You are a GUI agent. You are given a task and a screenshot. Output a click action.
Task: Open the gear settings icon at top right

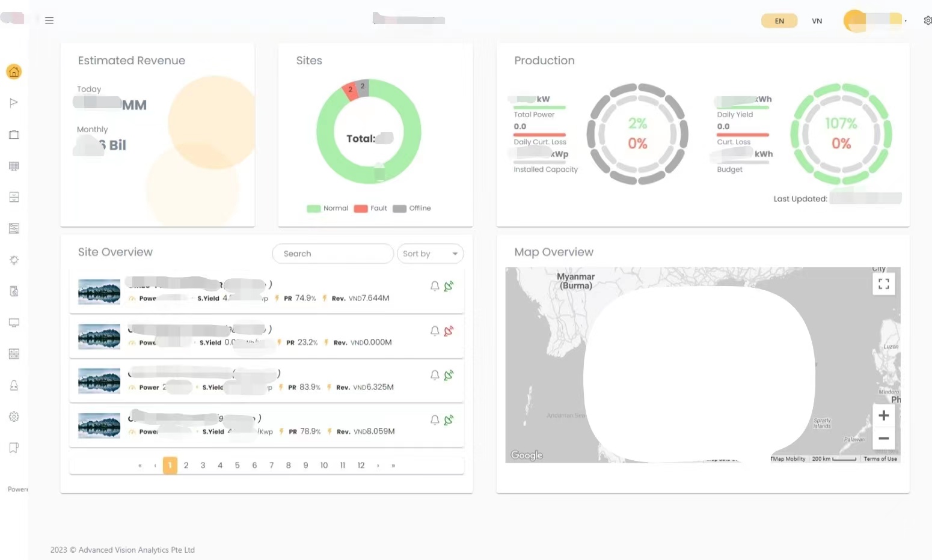coord(927,20)
